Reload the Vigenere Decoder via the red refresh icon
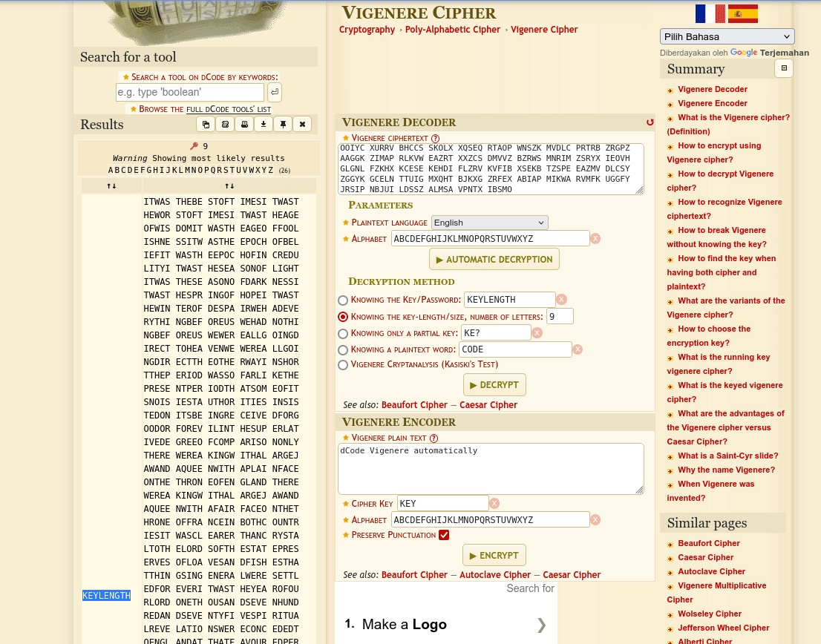821x644 pixels. coord(650,122)
